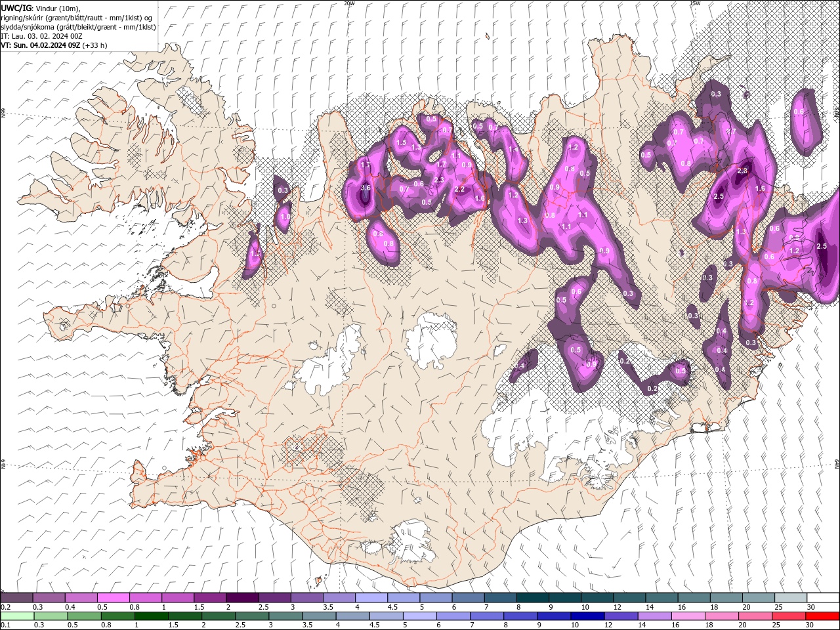Image resolution: width=840 pixels, height=630 pixels.
Task: Select the 2.5 dark violet swatch, upper legend row
Action: tap(274, 598)
